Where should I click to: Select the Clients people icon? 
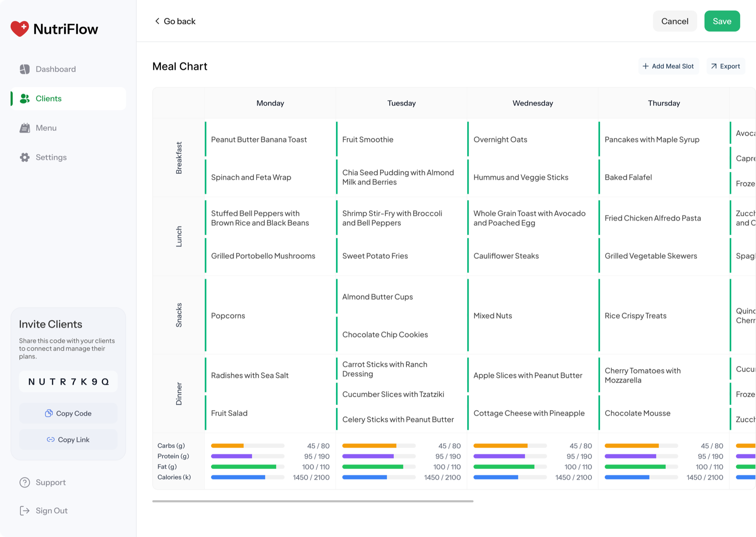24,98
